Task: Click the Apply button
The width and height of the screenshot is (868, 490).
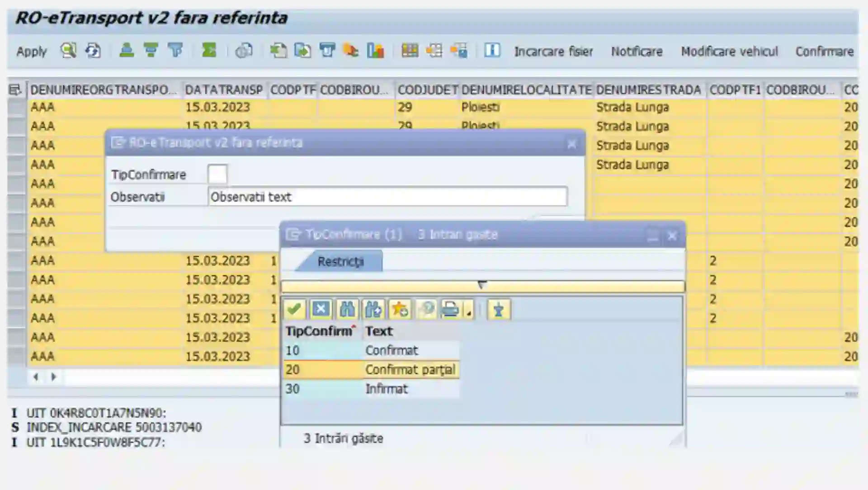Action: point(31,51)
